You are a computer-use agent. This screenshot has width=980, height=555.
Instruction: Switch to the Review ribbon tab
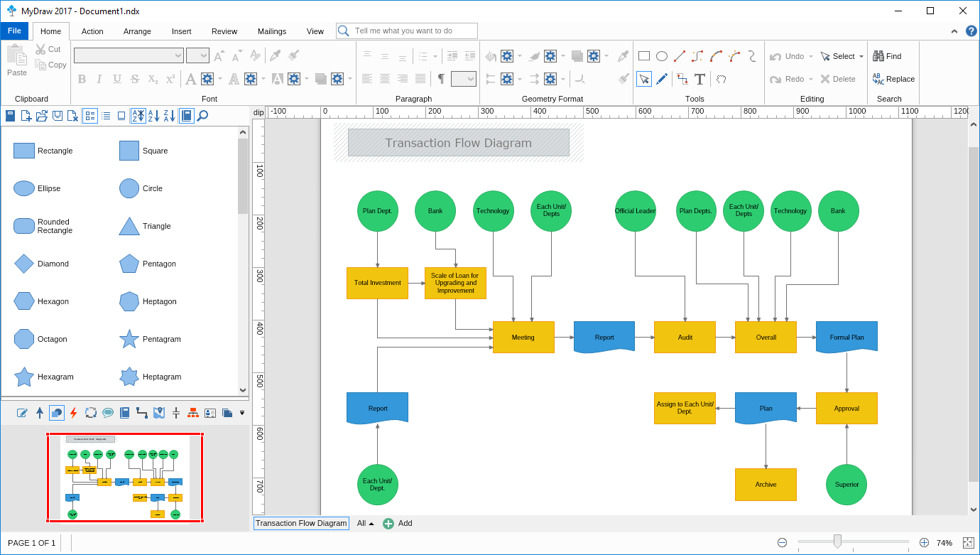[x=224, y=31]
